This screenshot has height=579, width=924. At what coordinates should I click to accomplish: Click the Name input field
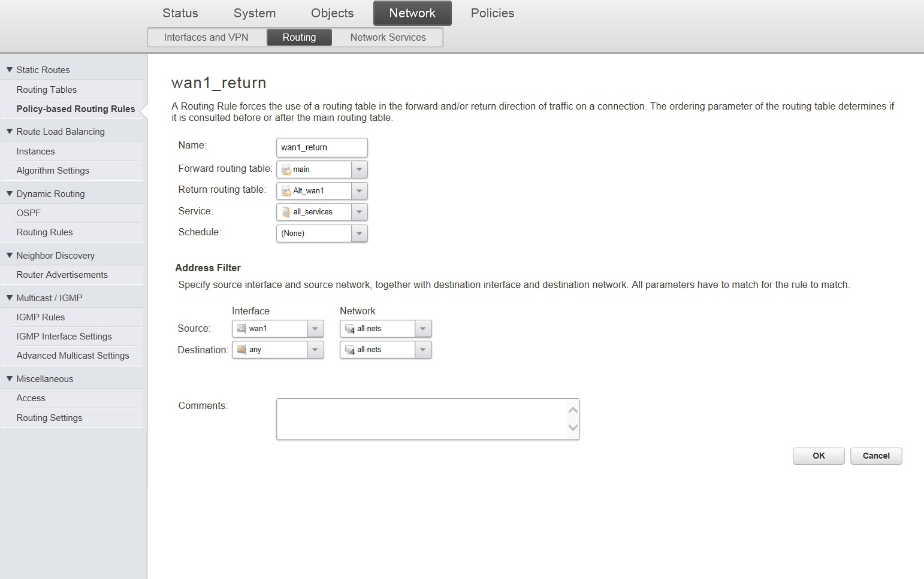tap(322, 147)
